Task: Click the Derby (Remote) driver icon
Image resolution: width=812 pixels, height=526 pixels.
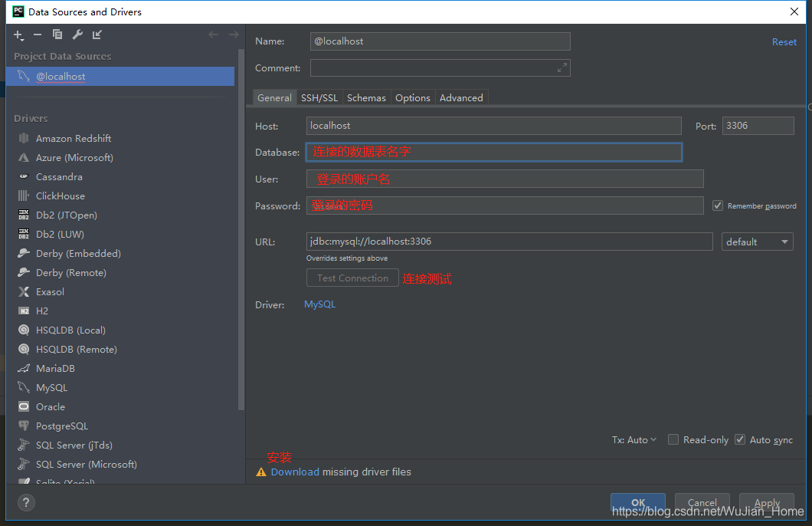Action: (24, 273)
